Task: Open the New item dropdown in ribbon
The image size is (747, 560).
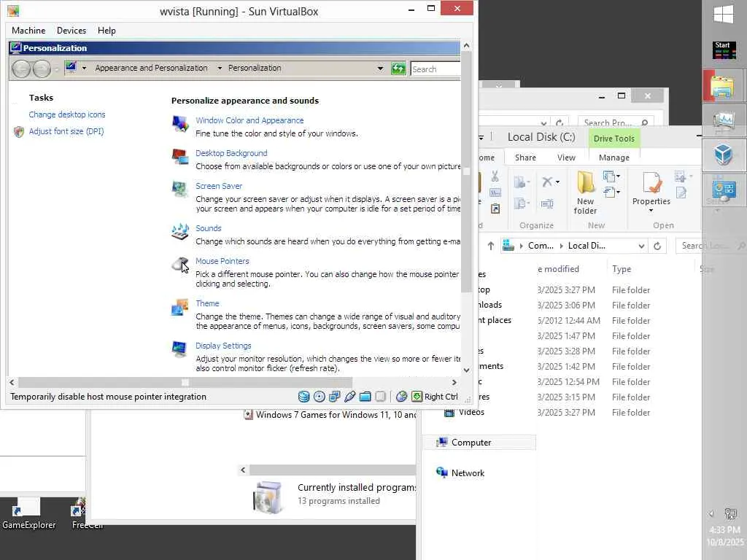Action: pyautogui.click(x=612, y=176)
